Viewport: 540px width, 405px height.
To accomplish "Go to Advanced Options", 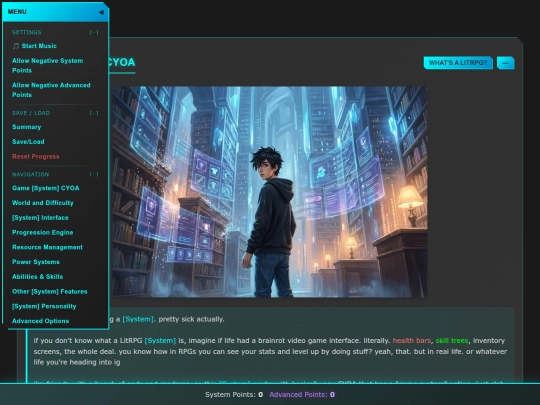I will coord(41,321).
